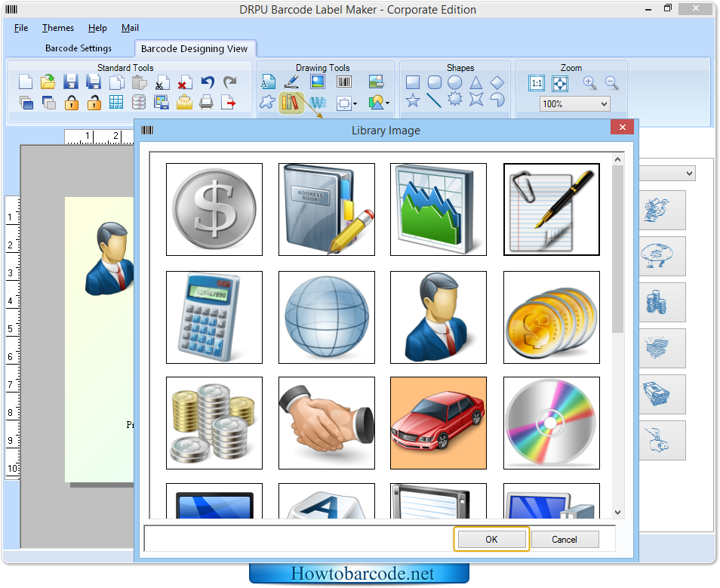
Task: Click the Zoom In magnifier icon
Action: [589, 83]
